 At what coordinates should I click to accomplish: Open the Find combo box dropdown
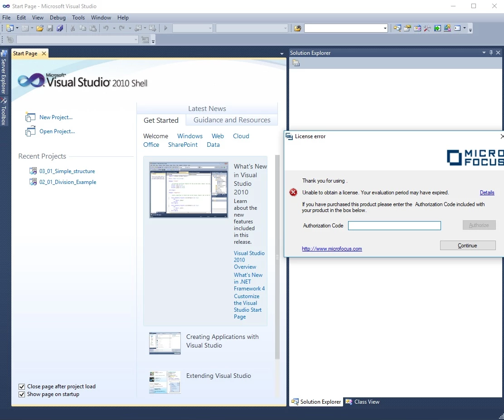385,28
